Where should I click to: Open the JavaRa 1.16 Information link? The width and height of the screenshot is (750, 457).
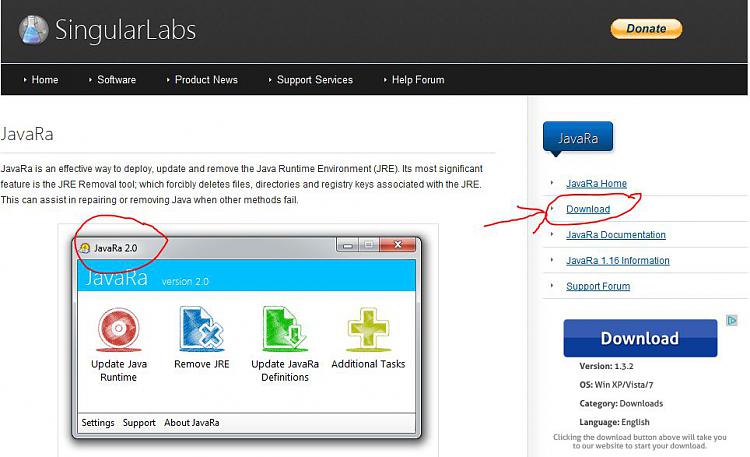coord(618,261)
